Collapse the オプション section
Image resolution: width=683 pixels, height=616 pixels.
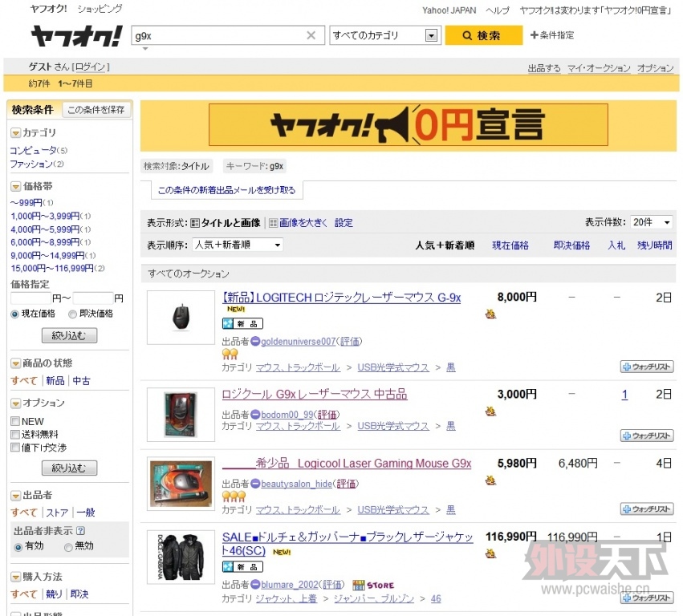[16, 403]
